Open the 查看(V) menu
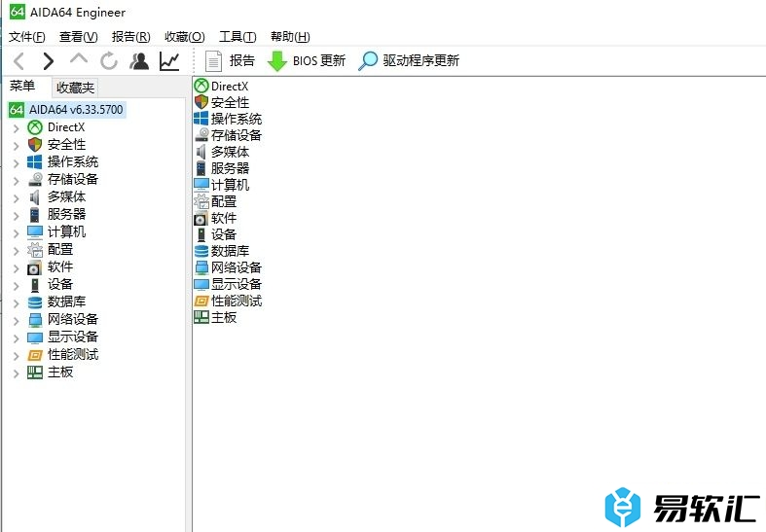The width and height of the screenshot is (766, 532). [78, 37]
